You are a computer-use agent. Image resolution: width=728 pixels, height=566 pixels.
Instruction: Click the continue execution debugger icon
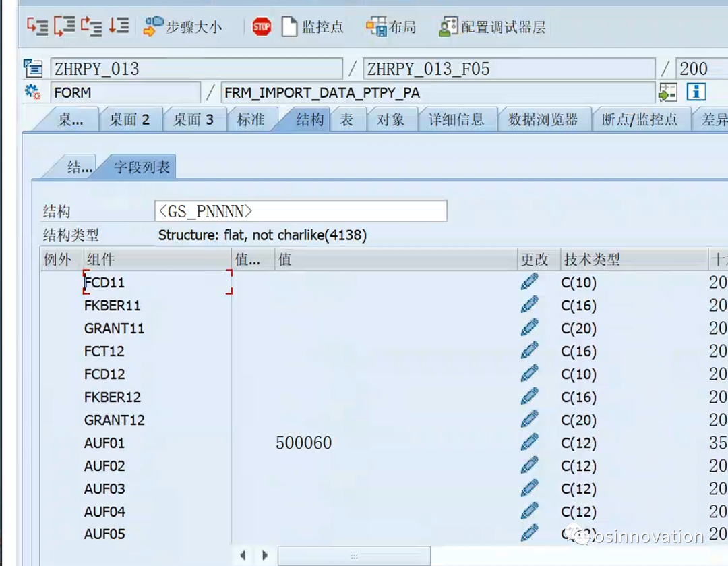119,26
